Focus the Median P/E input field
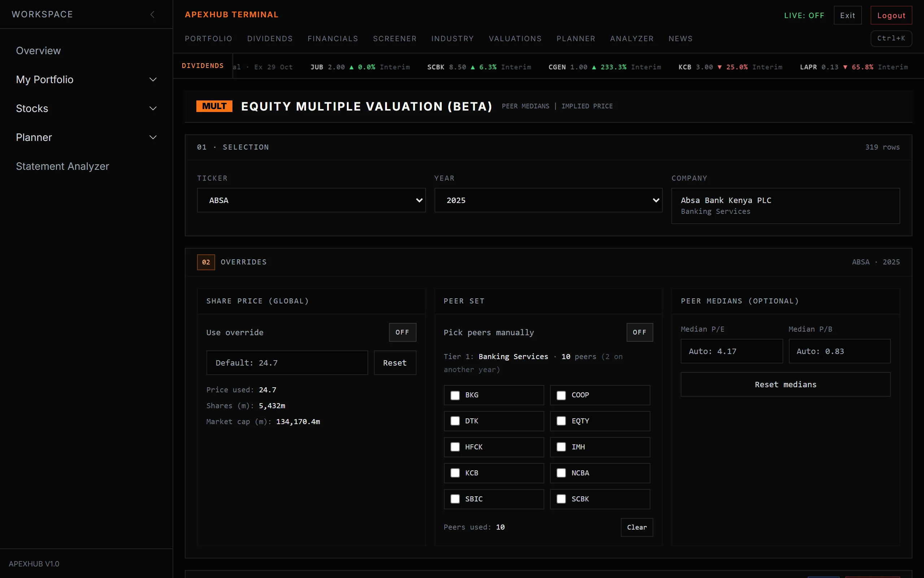This screenshot has width=924, height=578. point(732,351)
